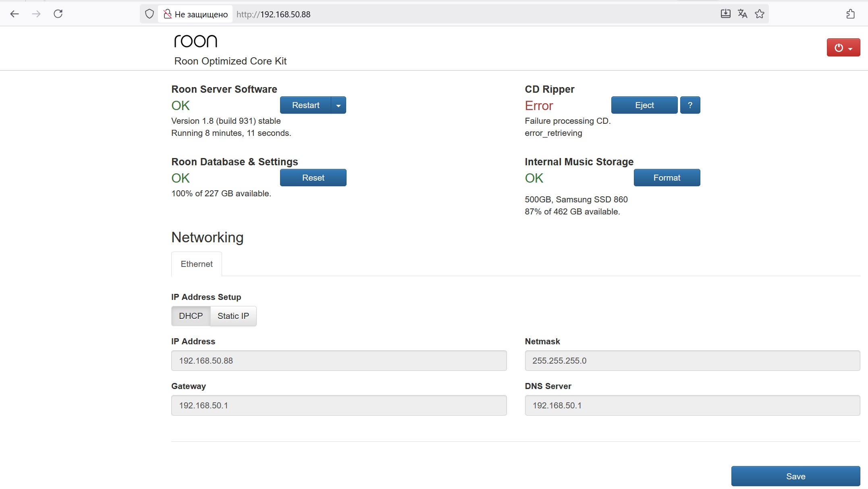Click the browser back arrow
The image size is (868, 489).
15,14
